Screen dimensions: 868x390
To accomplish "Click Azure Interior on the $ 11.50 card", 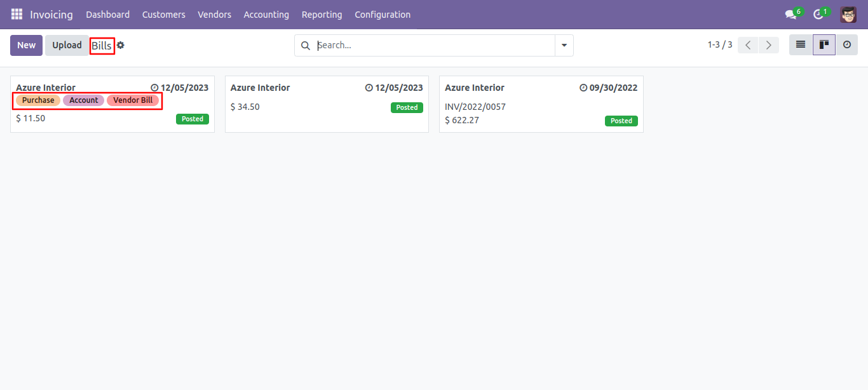I will 46,88.
